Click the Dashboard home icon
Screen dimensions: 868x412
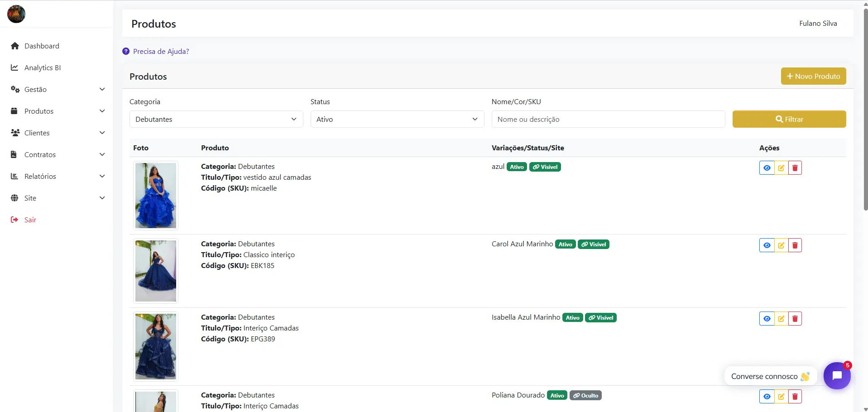(x=15, y=46)
